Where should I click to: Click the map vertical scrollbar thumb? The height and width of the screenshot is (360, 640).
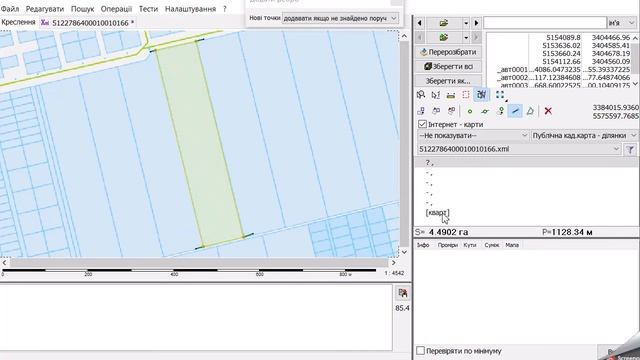point(404,144)
